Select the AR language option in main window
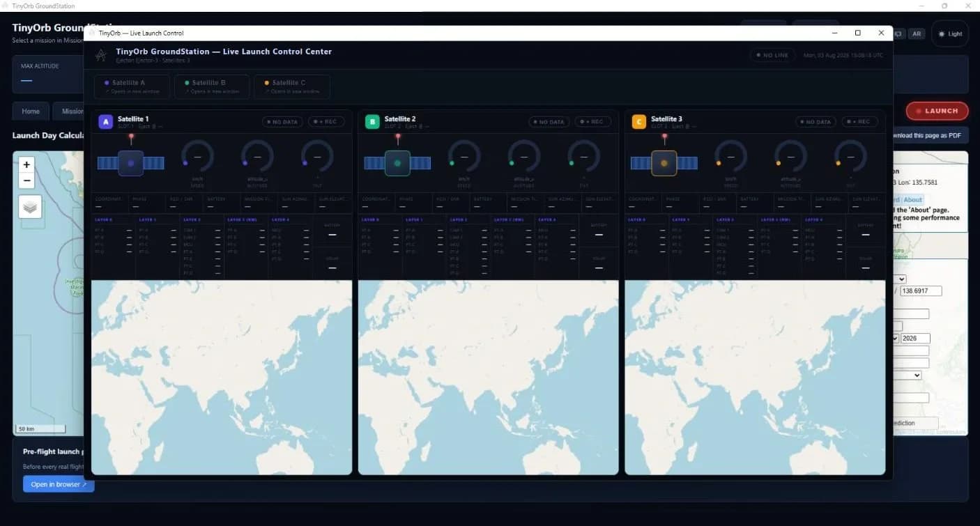The width and height of the screenshot is (980, 526). (917, 33)
